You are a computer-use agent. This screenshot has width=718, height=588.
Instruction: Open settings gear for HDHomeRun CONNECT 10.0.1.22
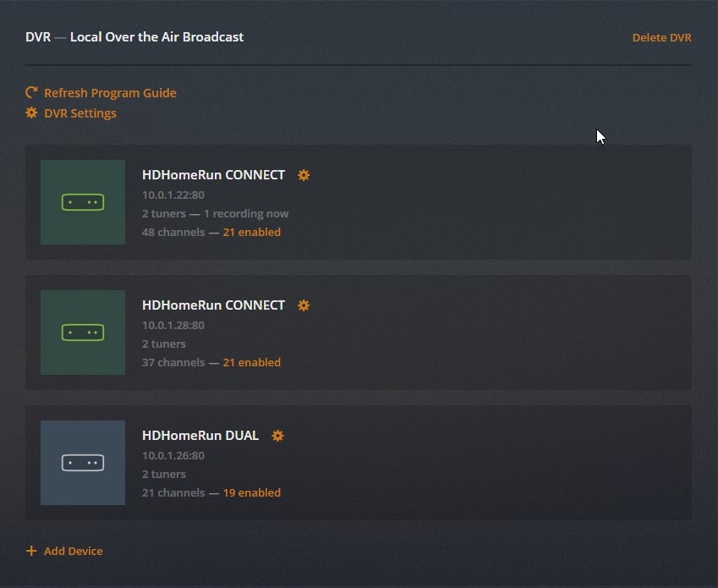tap(304, 175)
